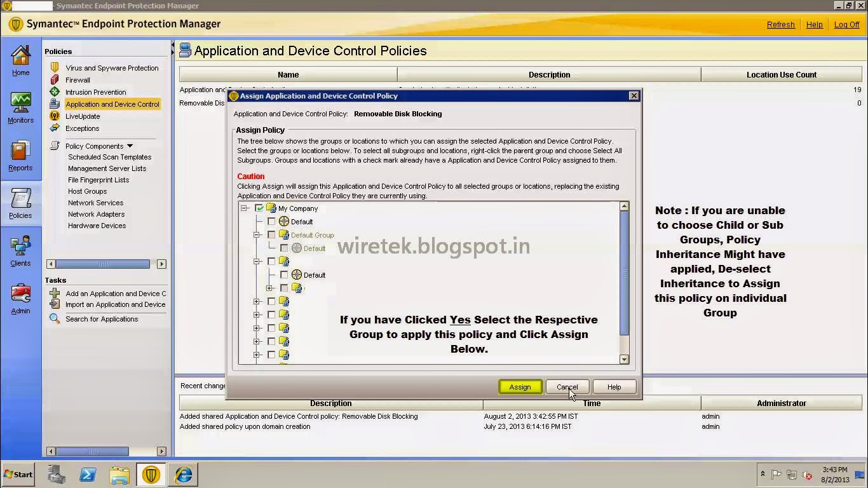Select Application and Device Control policy type
This screenshot has height=488, width=868.
point(112,104)
